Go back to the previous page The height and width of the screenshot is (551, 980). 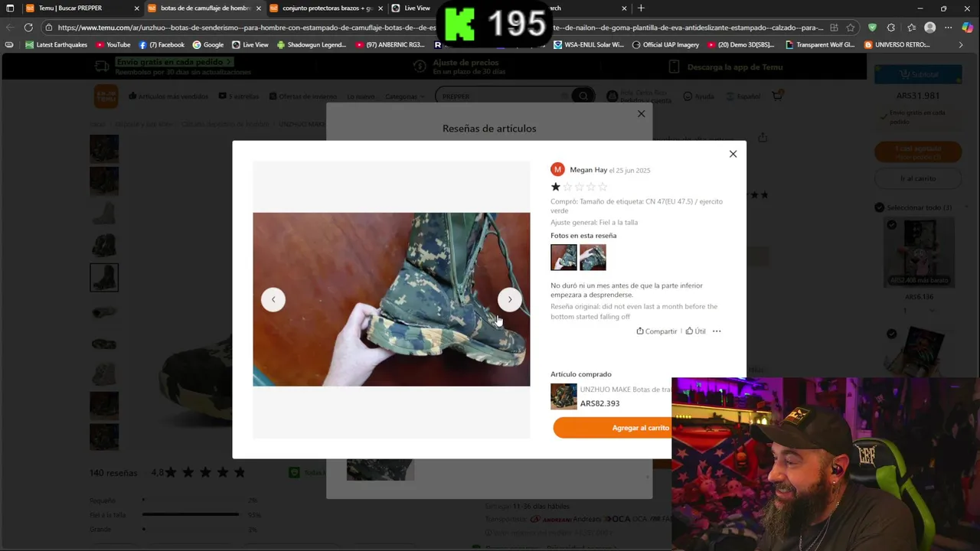(10, 28)
